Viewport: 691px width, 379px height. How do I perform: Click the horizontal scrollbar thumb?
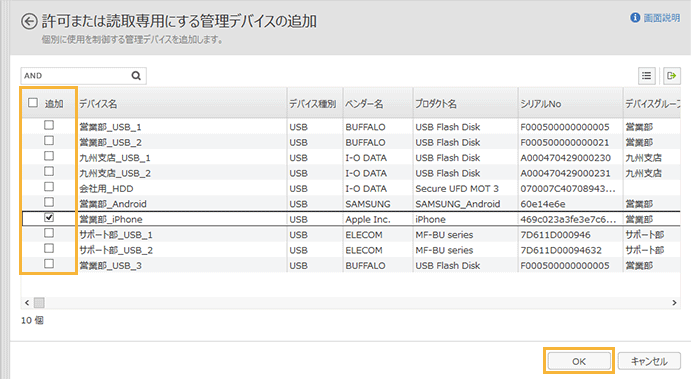[39, 303]
